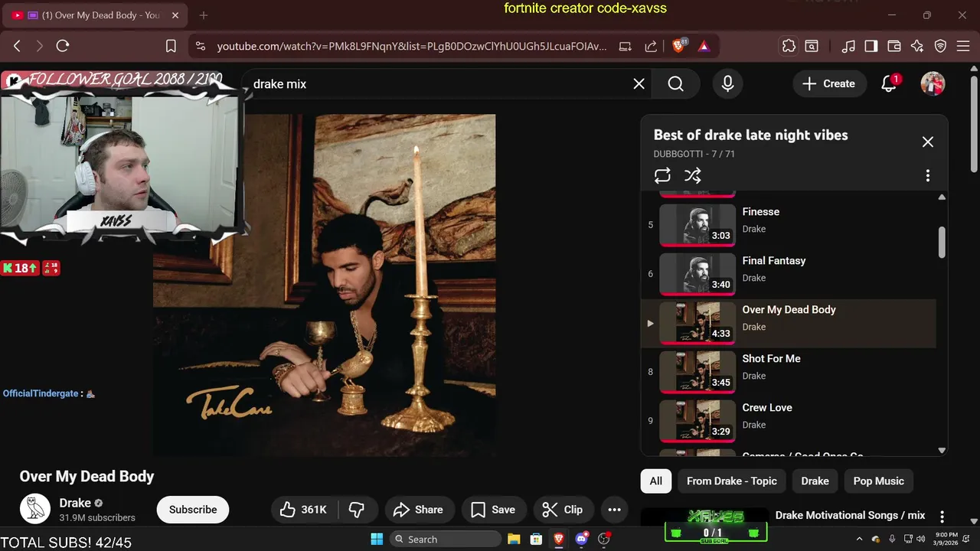Open Microsoft Store from the taskbar
Screen dimensions: 980x551
point(536,539)
